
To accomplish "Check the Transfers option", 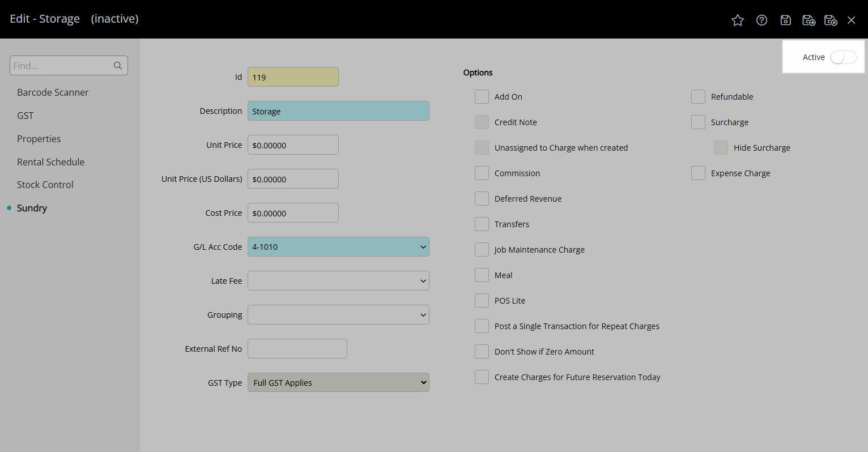I will coord(482,224).
